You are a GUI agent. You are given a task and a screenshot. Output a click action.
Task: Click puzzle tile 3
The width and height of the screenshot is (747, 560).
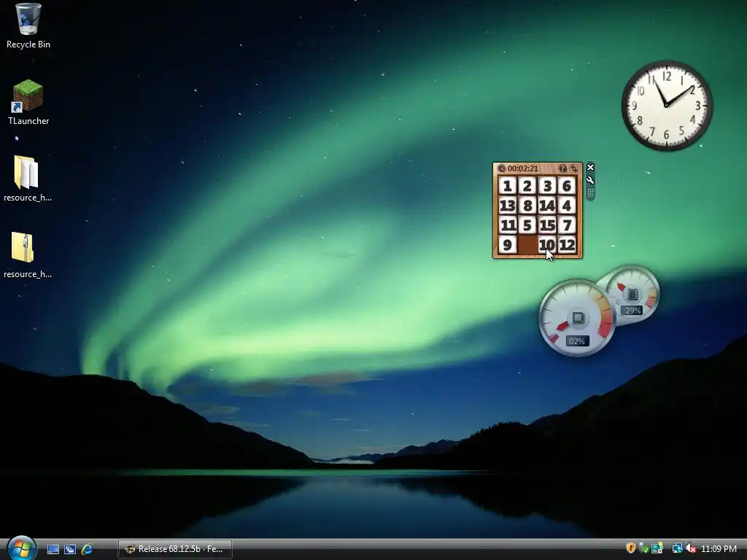point(547,186)
